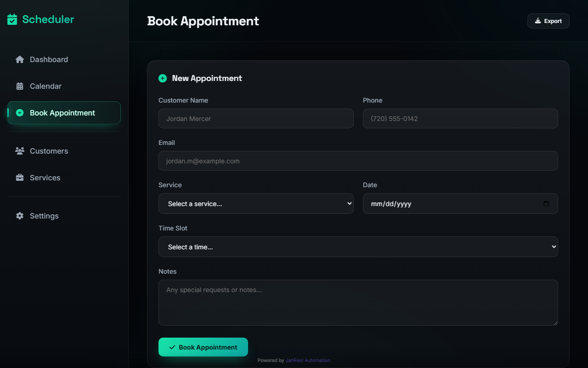588x368 pixels.
Task: Open the Dashboard menu item
Action: coord(64,59)
